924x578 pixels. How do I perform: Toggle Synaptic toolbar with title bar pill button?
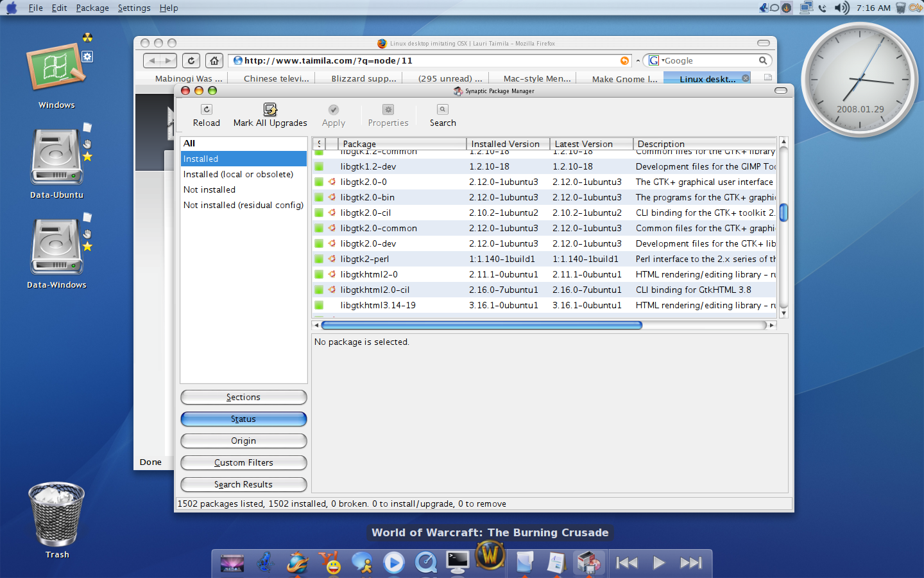pyautogui.click(x=781, y=91)
